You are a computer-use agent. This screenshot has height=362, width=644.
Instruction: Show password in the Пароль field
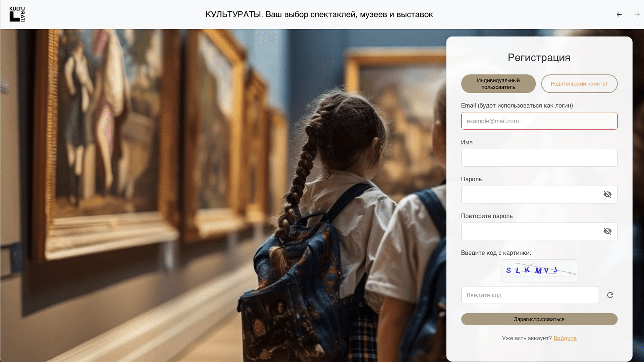pyautogui.click(x=607, y=194)
